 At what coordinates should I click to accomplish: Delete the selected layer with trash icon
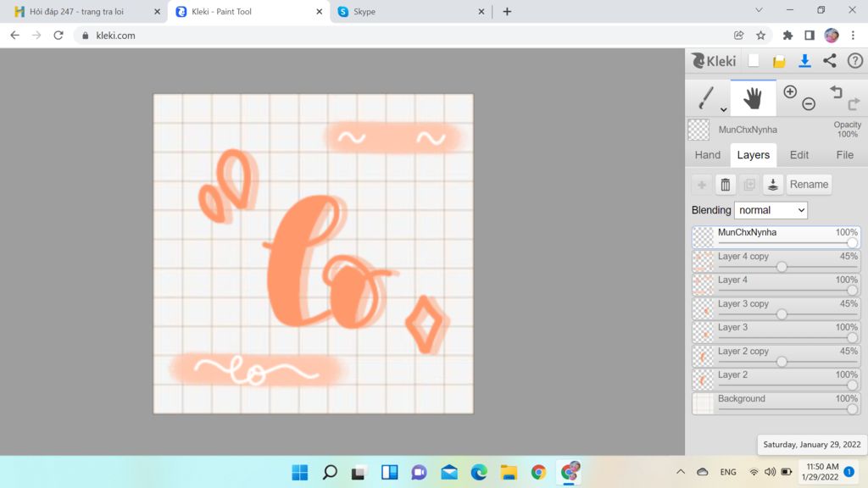(726, 184)
